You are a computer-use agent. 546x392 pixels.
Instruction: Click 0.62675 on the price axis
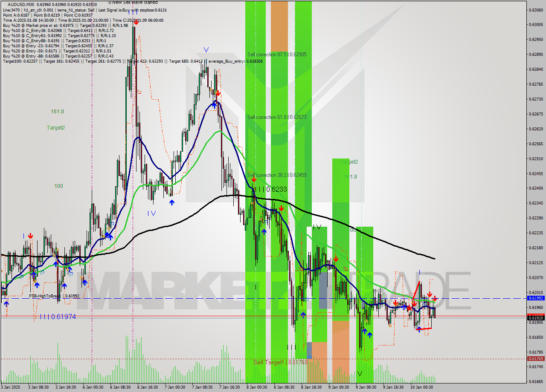pyautogui.click(x=536, y=114)
